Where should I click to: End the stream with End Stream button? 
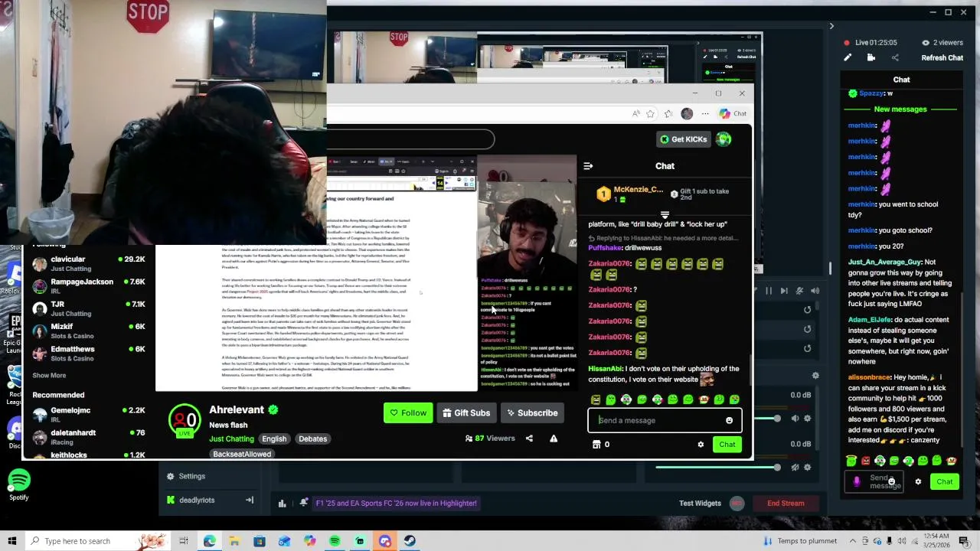[x=786, y=504]
